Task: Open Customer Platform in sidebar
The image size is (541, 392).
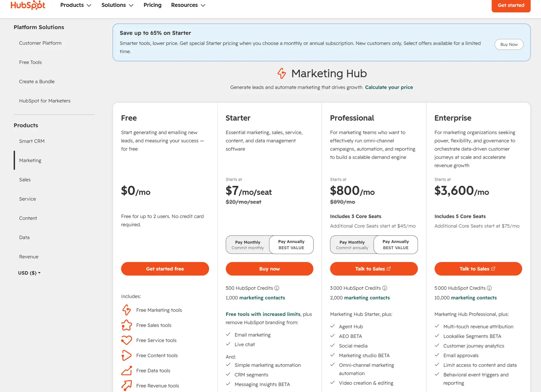Action: (x=40, y=43)
